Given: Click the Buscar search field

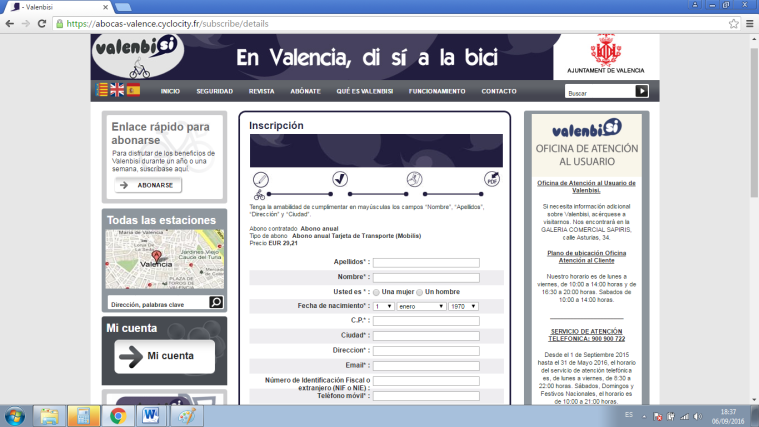Looking at the screenshot, I should [600, 92].
